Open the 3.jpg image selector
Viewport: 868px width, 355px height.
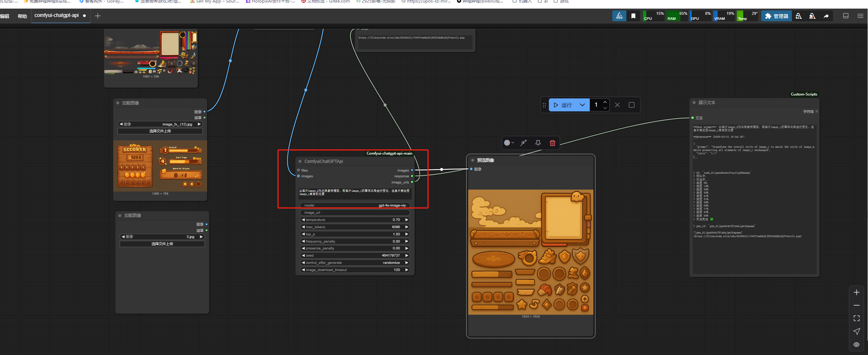(x=162, y=237)
